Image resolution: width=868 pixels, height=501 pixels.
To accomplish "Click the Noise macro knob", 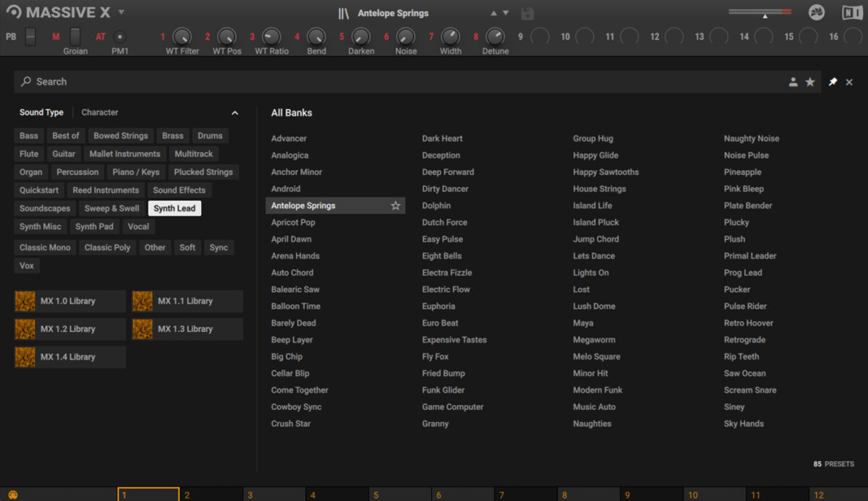I will point(406,36).
